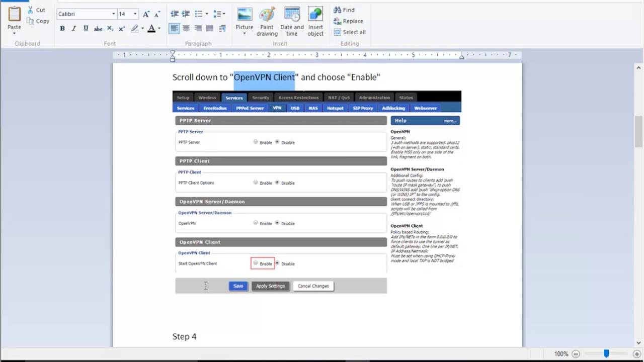This screenshot has height=362, width=644.
Task: Start a bulleted list
Action: [x=199, y=14]
